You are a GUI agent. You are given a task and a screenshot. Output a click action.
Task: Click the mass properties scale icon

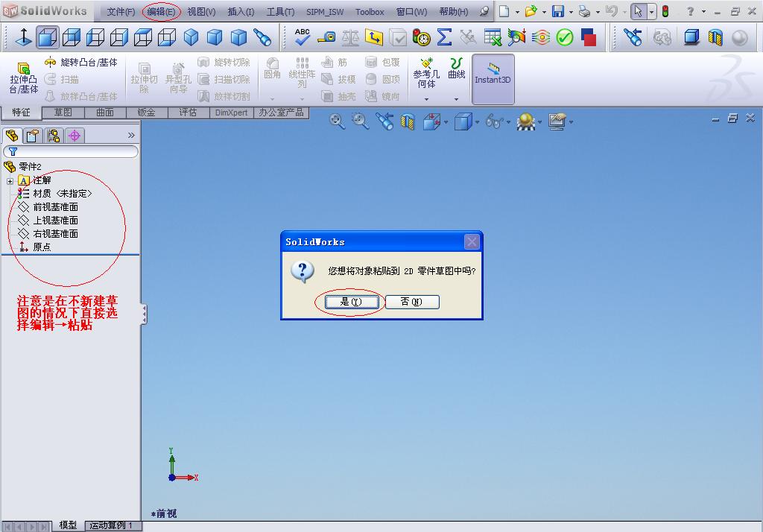350,37
